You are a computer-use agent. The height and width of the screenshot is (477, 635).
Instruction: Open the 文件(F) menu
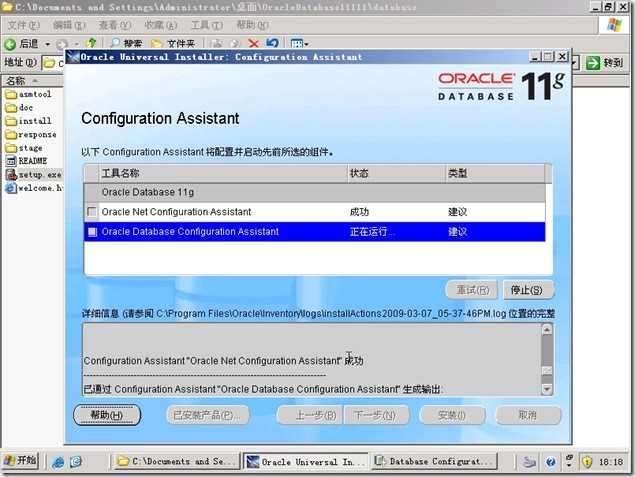click(23, 26)
